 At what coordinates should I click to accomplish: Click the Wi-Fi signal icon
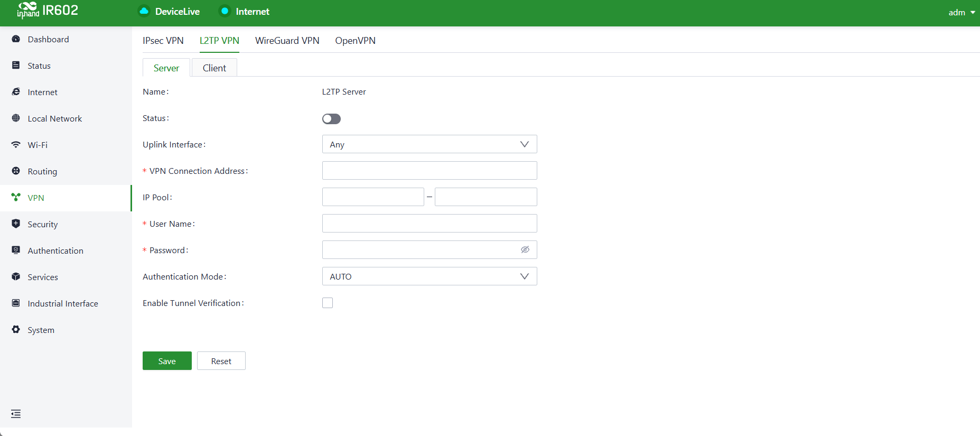tap(16, 145)
